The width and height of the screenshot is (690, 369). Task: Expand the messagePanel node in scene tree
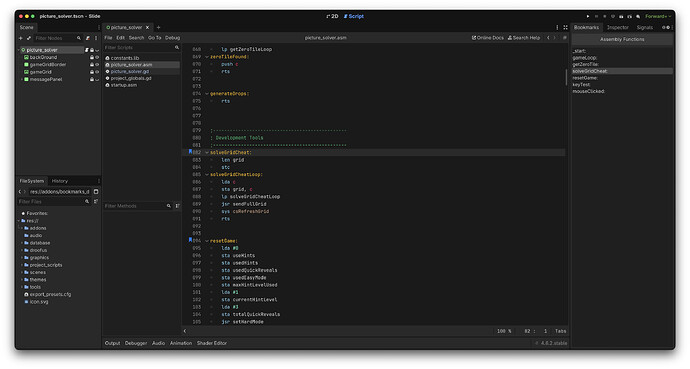[22, 79]
